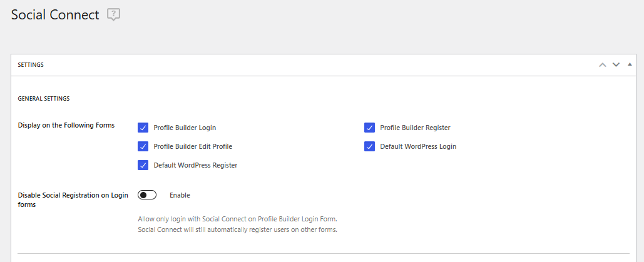Click the Social Connect page title
644x262 pixels.
tap(55, 15)
